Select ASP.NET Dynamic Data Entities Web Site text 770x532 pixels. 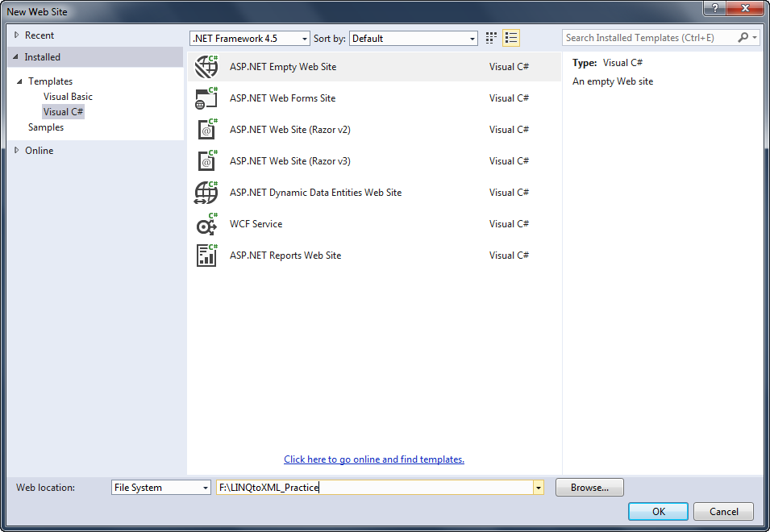point(315,193)
